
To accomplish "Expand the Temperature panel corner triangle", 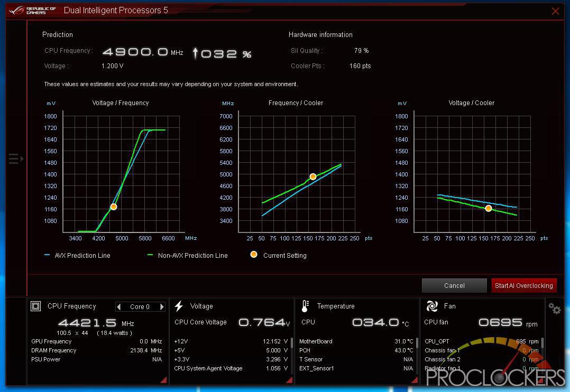I will point(415,380).
